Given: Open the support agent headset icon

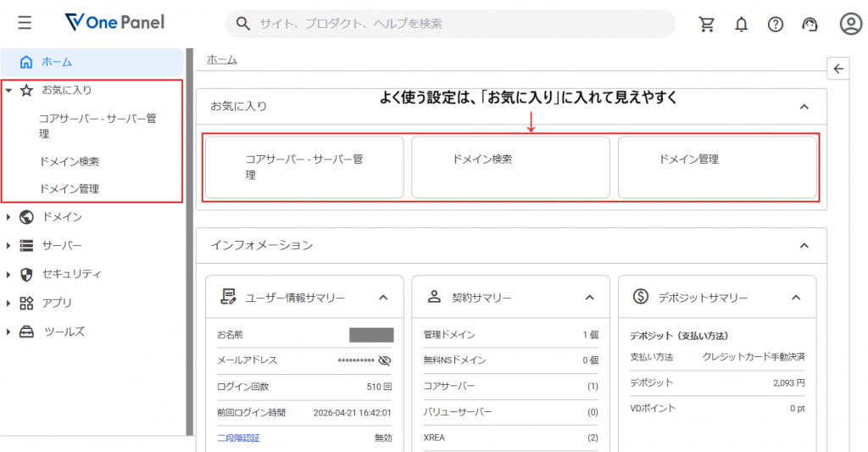Looking at the screenshot, I should click(810, 24).
